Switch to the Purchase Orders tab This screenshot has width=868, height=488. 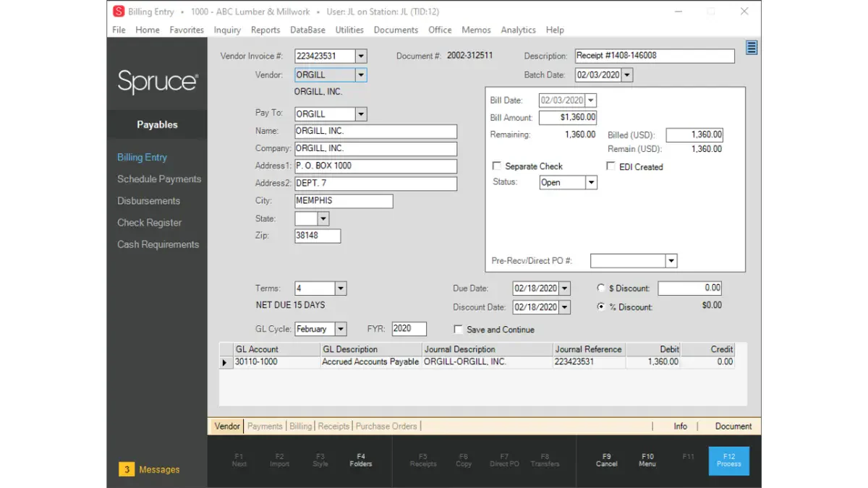(x=386, y=427)
